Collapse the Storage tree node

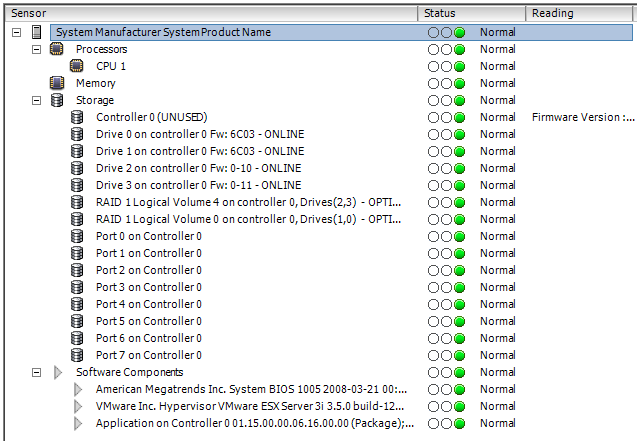[37, 100]
